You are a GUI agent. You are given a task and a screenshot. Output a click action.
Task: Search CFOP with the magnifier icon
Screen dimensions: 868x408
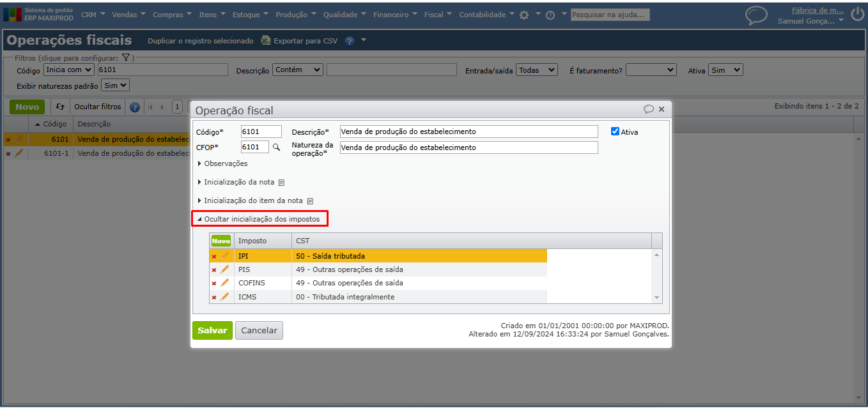277,147
